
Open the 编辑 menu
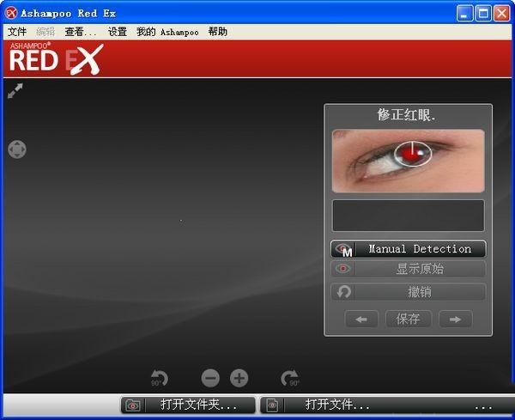45,32
